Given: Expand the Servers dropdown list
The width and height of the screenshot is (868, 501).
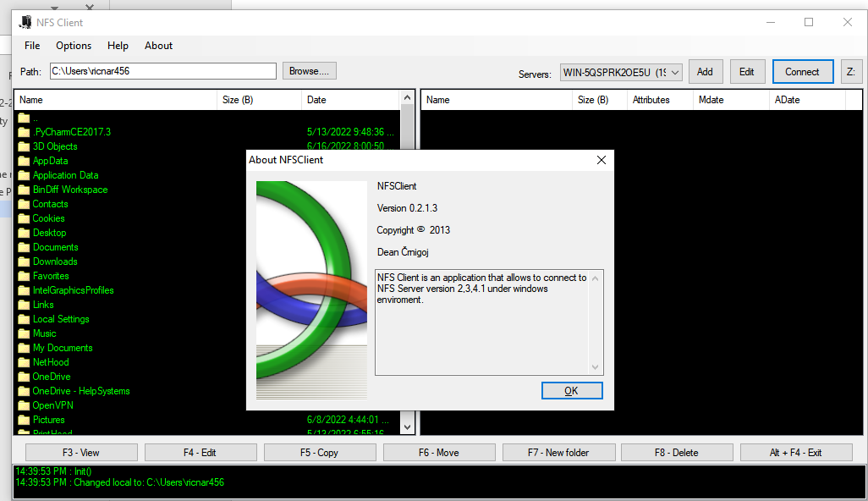Looking at the screenshot, I should tap(675, 73).
